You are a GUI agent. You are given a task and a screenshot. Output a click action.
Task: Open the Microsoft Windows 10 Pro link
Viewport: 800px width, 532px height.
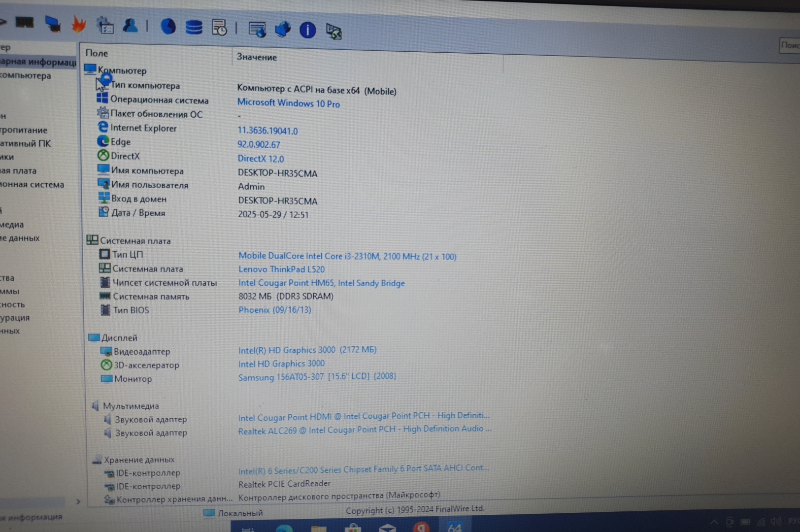[288, 103]
